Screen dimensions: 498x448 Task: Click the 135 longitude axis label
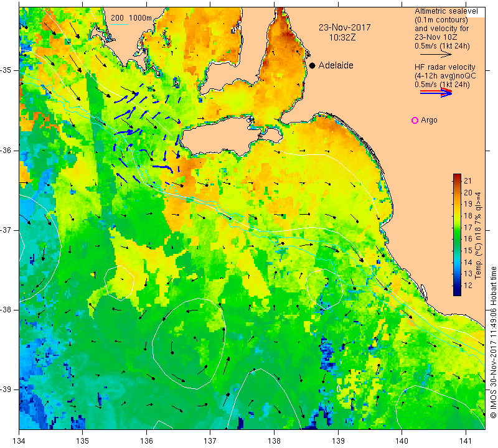pos(83,441)
